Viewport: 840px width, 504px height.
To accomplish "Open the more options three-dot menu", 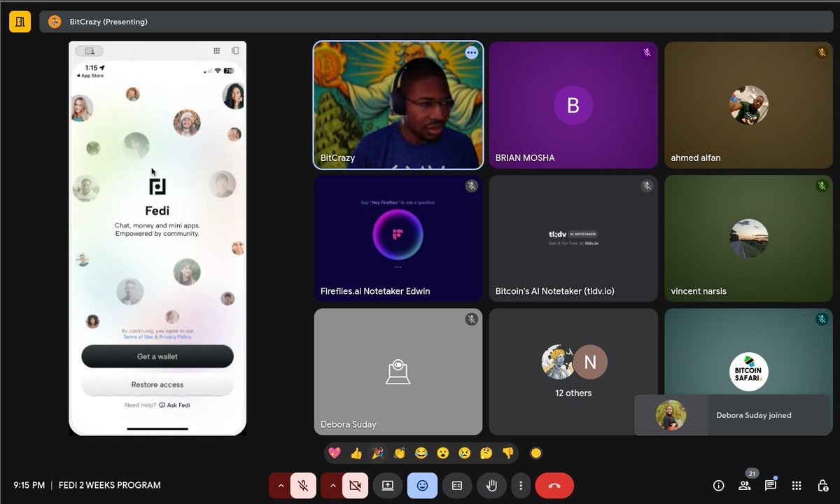I will pos(520,485).
